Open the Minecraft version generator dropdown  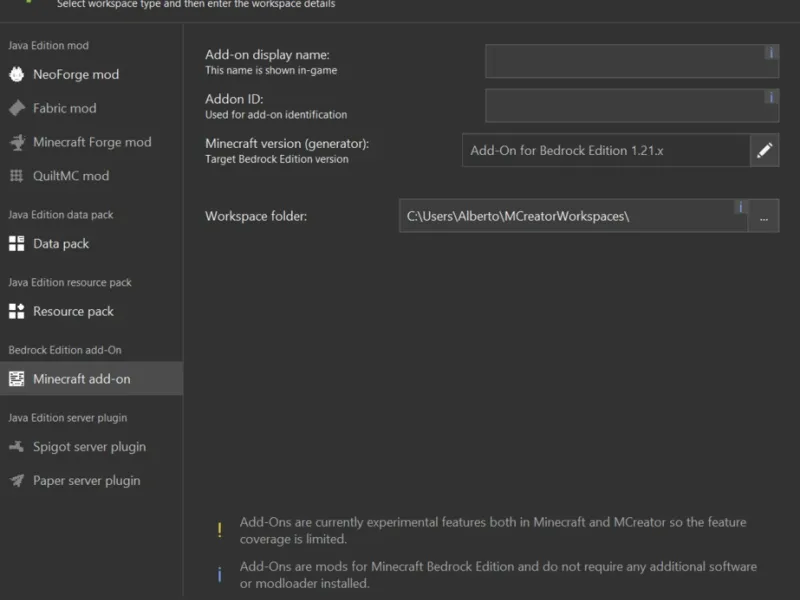pyautogui.click(x=606, y=151)
